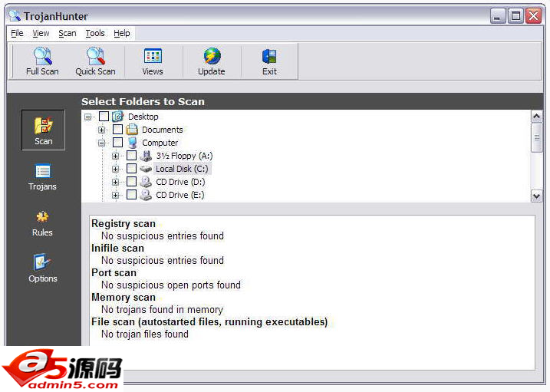Viewport: 550px width, 392px height.
Task: Check the Local Disk (C:) checkbox
Action: click(x=131, y=169)
